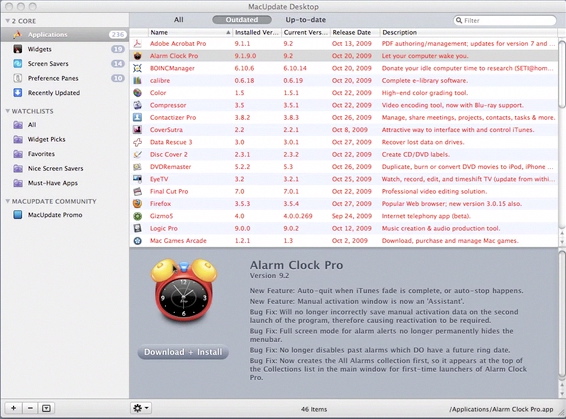The width and height of the screenshot is (566, 419).
Task: Collapse the WATCHLISTS sidebar section
Action: tap(7, 111)
